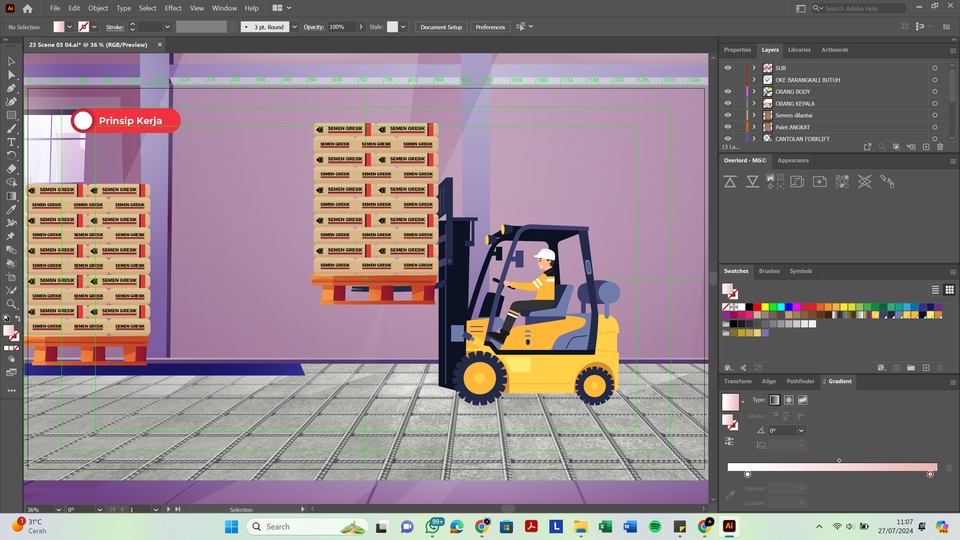This screenshot has height=540, width=960.
Task: Open Excel from the taskbar
Action: click(606, 527)
